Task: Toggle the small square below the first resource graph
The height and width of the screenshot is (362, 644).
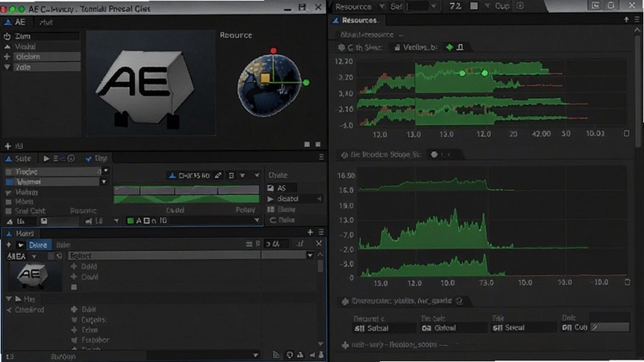Action: (x=626, y=134)
